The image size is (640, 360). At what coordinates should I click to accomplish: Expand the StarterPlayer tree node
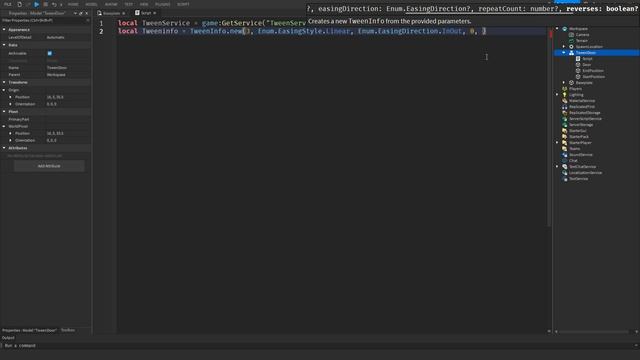tap(557, 142)
